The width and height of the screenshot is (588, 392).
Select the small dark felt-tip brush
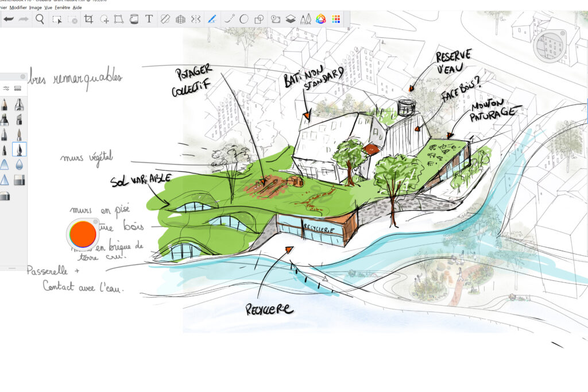pyautogui.click(x=5, y=149)
